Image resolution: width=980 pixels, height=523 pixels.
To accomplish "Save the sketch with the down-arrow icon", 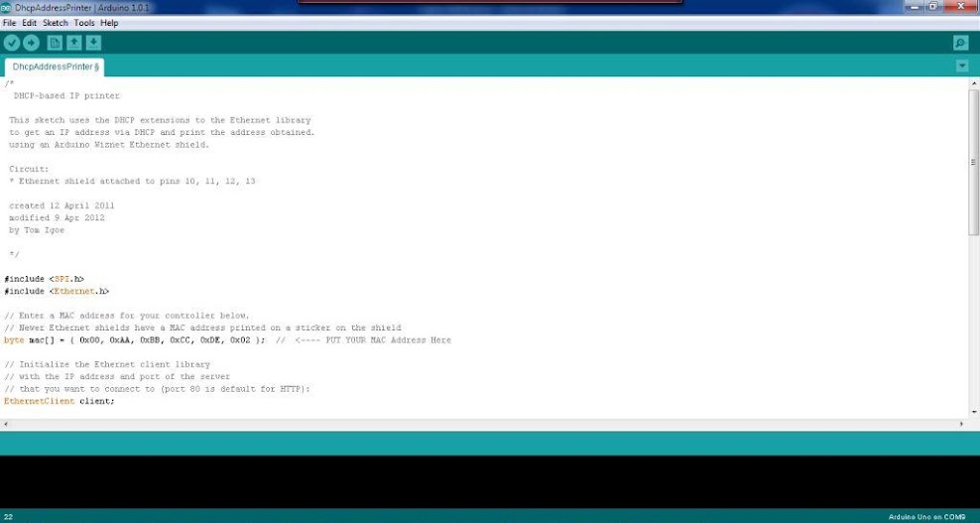I will [93, 43].
